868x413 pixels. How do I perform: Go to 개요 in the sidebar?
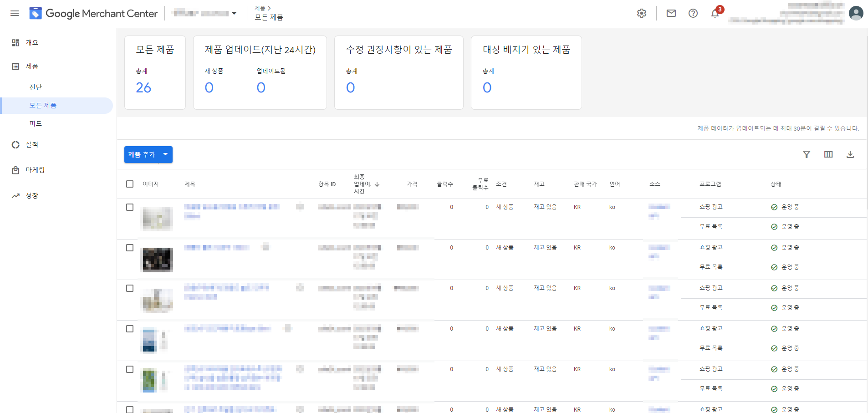(x=32, y=42)
